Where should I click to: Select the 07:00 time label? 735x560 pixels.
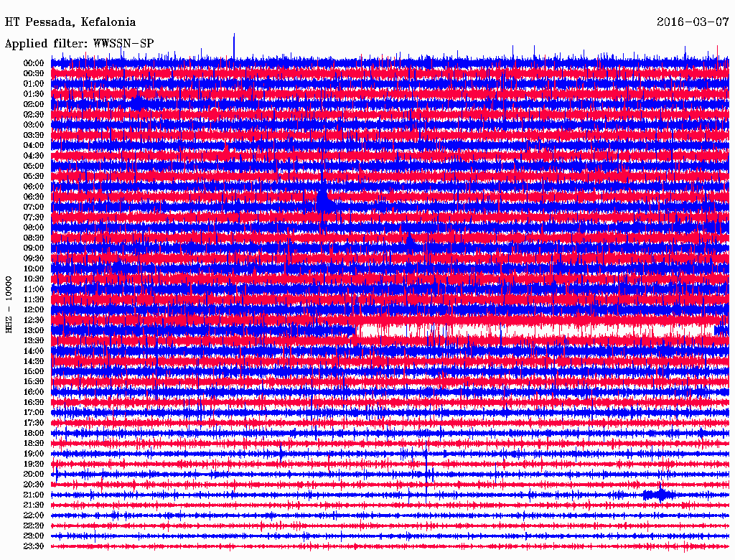[34, 207]
